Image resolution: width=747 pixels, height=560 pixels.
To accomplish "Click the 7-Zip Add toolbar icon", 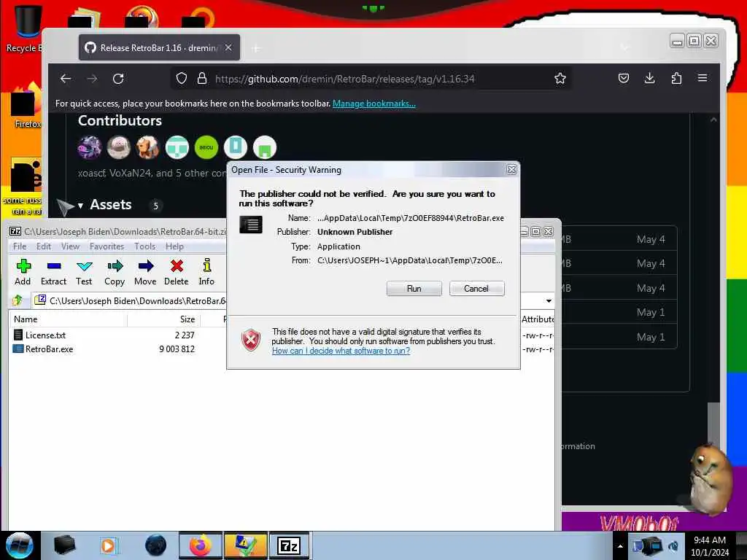I will 23,272.
